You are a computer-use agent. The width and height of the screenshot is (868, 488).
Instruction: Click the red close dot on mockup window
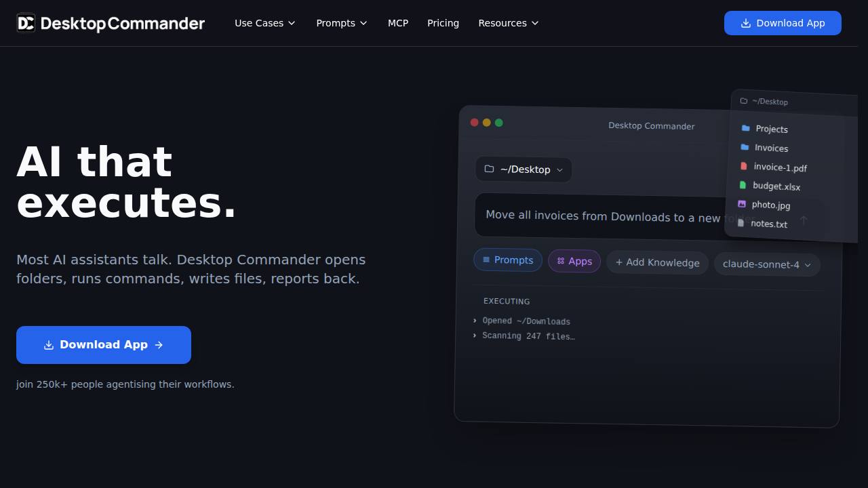coord(475,122)
